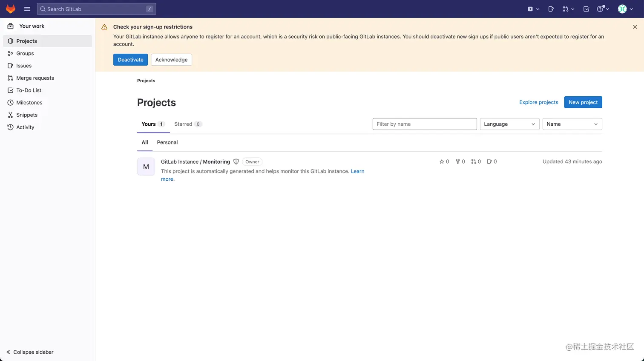The image size is (644, 361).
Task: Open Explore projects link
Action: pos(538,102)
